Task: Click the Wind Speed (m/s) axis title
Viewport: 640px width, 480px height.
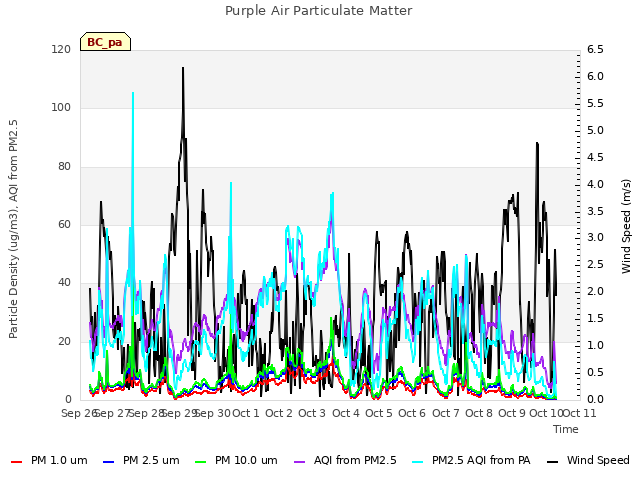Action: 626,226
